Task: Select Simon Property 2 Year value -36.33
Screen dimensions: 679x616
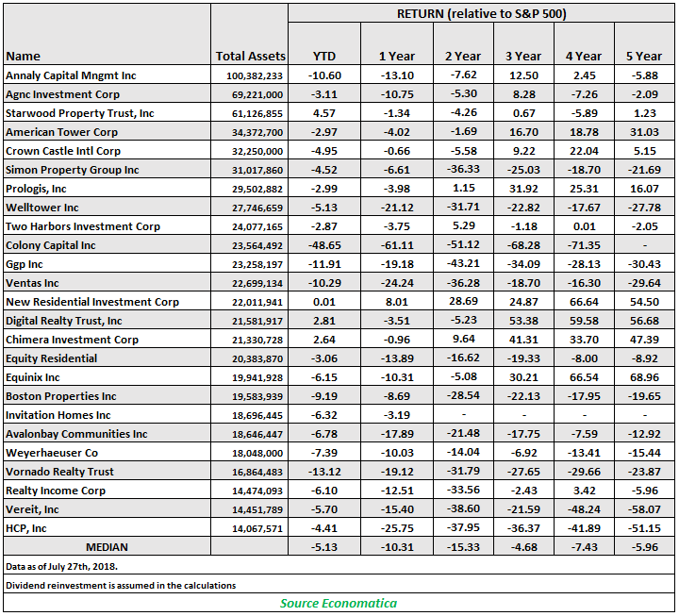Action: click(x=463, y=169)
